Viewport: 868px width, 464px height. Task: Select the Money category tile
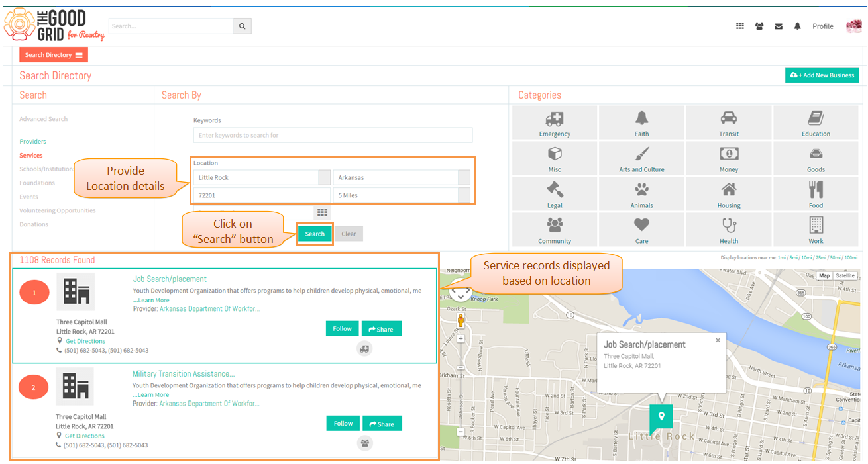(x=729, y=159)
